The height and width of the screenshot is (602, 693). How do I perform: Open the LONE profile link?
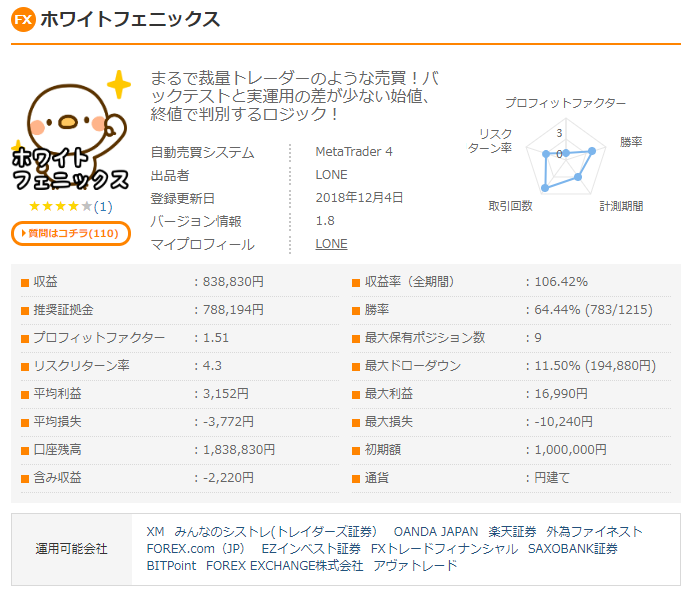click(x=331, y=244)
